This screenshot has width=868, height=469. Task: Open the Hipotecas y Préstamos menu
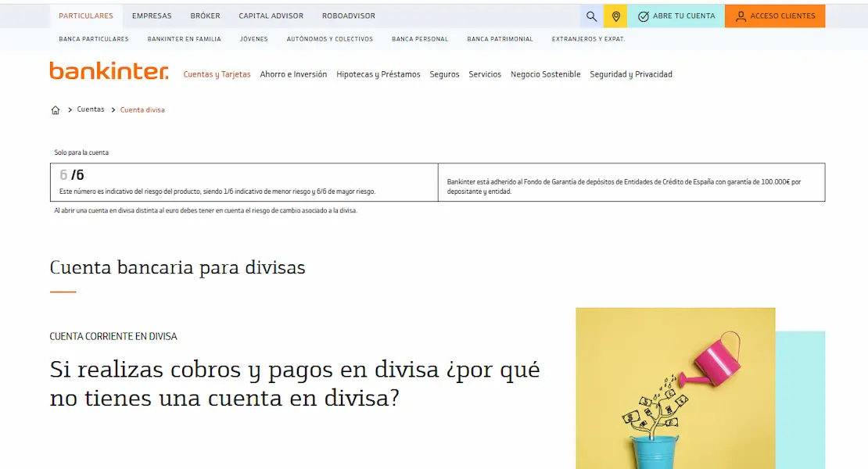(378, 74)
